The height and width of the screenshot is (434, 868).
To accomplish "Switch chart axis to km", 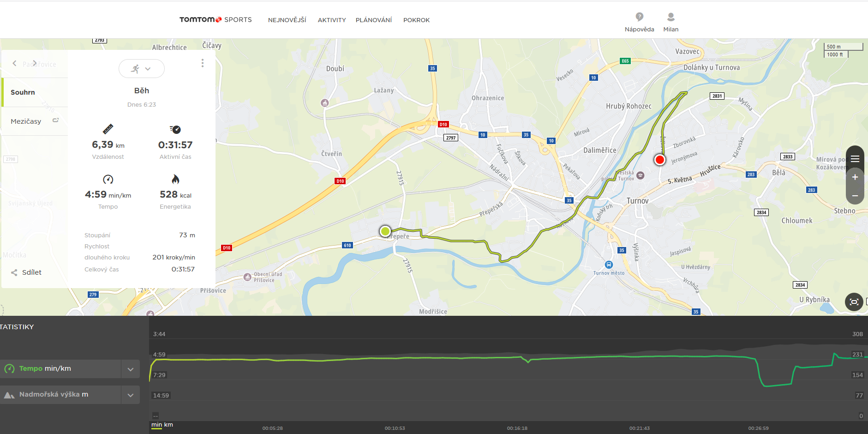I will click(169, 425).
